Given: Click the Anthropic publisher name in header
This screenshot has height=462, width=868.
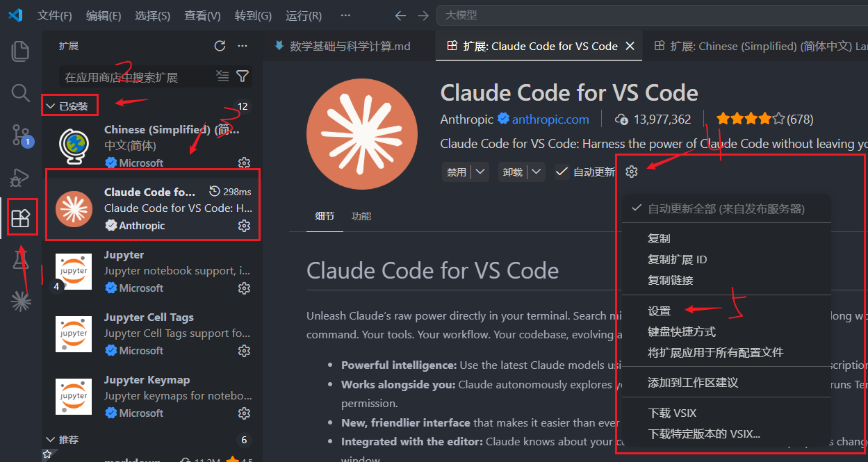Looking at the screenshot, I should click(467, 119).
